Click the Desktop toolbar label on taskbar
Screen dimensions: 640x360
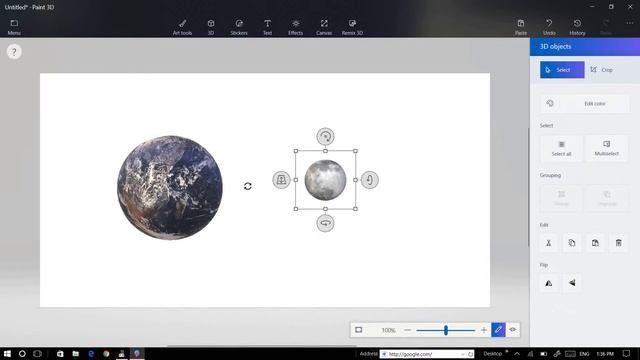(492, 353)
